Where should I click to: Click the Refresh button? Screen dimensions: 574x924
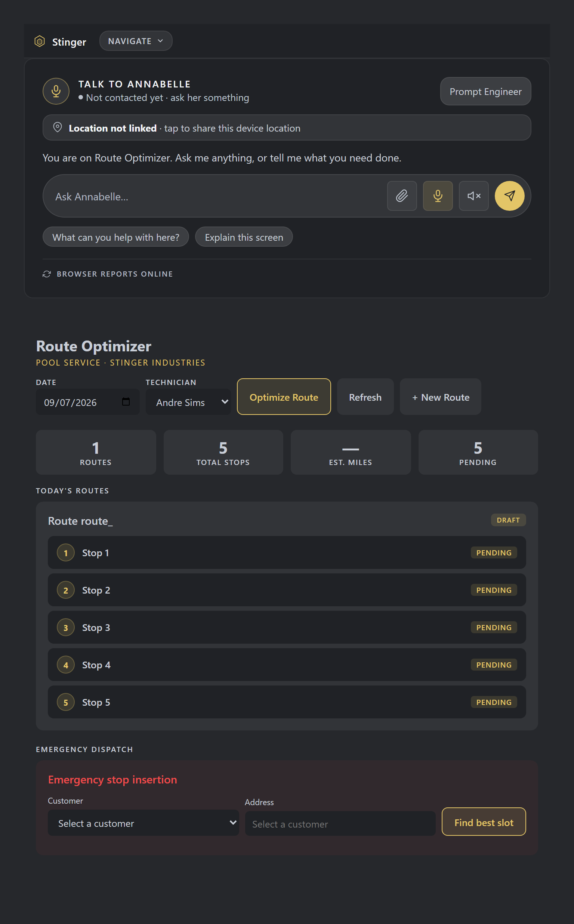tap(365, 397)
